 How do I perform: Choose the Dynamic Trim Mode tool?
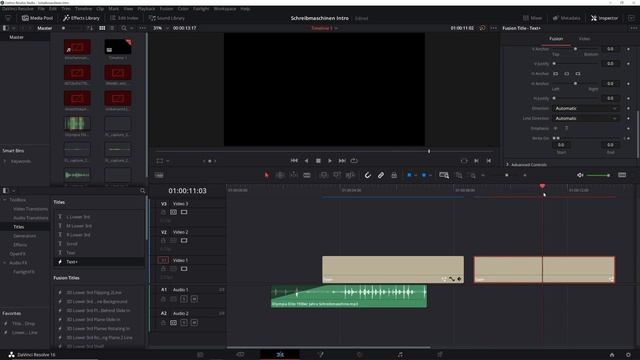pyautogui.click(x=293, y=175)
